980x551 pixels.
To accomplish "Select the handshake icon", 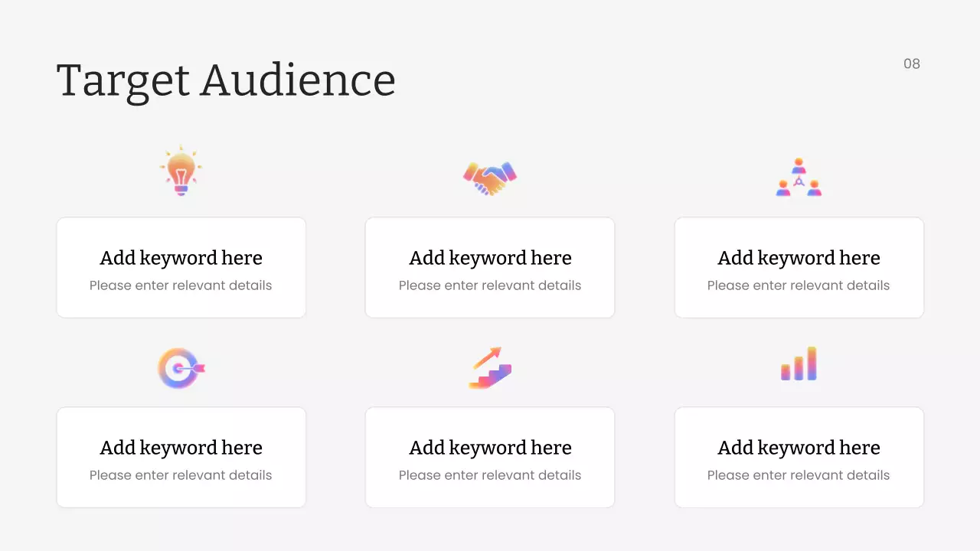I will 490,178.
